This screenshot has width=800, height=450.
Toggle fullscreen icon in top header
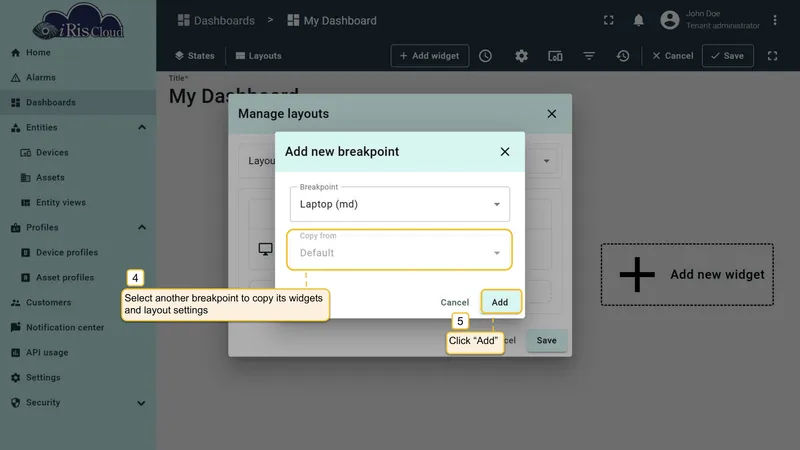pyautogui.click(x=609, y=20)
